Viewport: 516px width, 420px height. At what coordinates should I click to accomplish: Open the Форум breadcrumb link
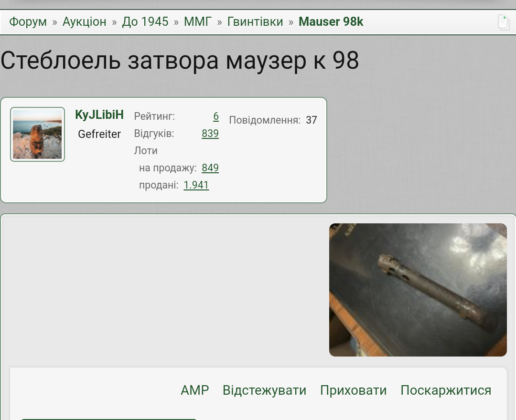(x=28, y=21)
